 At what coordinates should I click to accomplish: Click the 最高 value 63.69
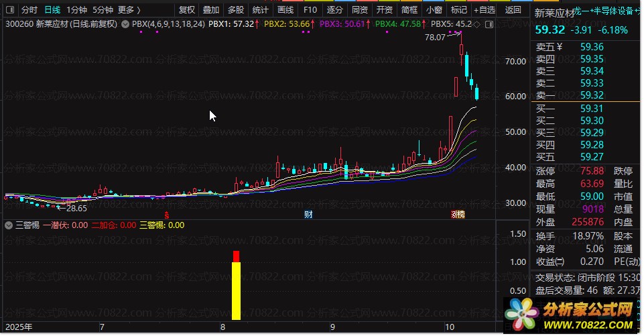592,183
